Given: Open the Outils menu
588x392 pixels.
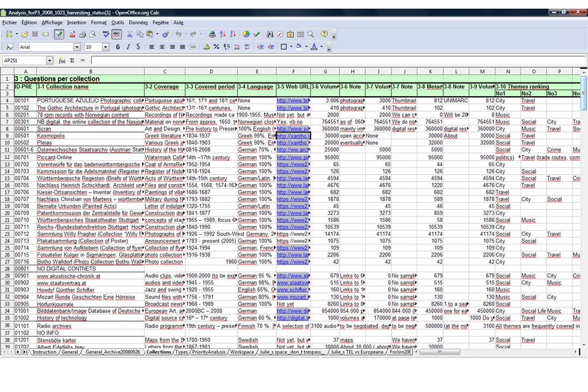Looking at the screenshot, I should point(118,22).
